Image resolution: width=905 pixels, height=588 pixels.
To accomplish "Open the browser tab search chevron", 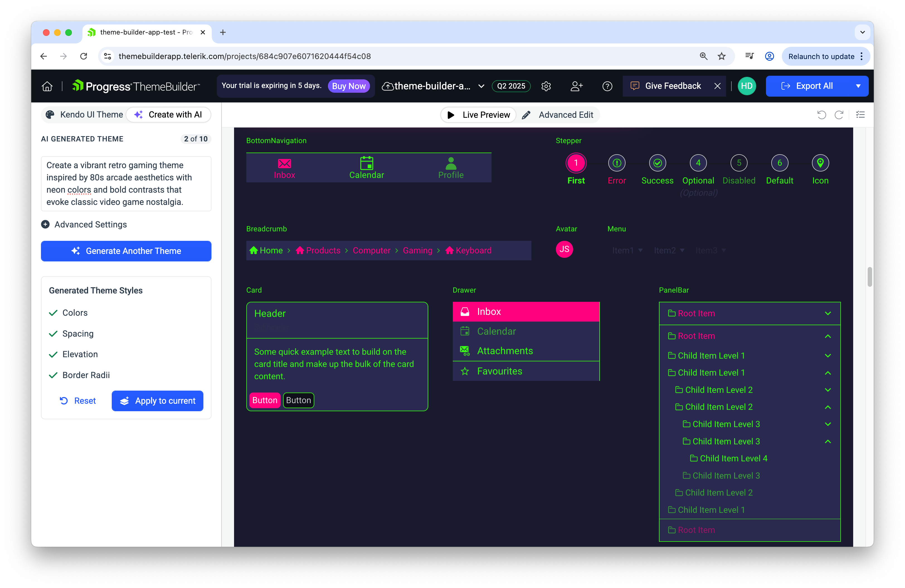I will coord(862,32).
